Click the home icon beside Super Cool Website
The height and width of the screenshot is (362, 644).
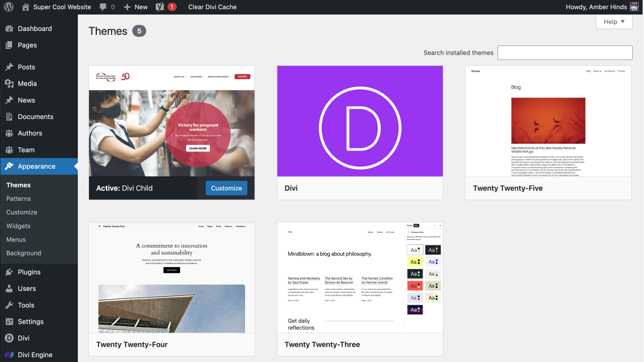(26, 7)
